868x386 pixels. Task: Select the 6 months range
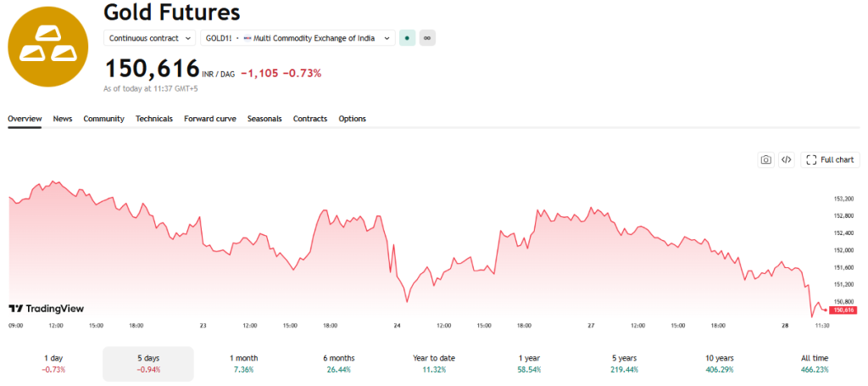(x=339, y=364)
